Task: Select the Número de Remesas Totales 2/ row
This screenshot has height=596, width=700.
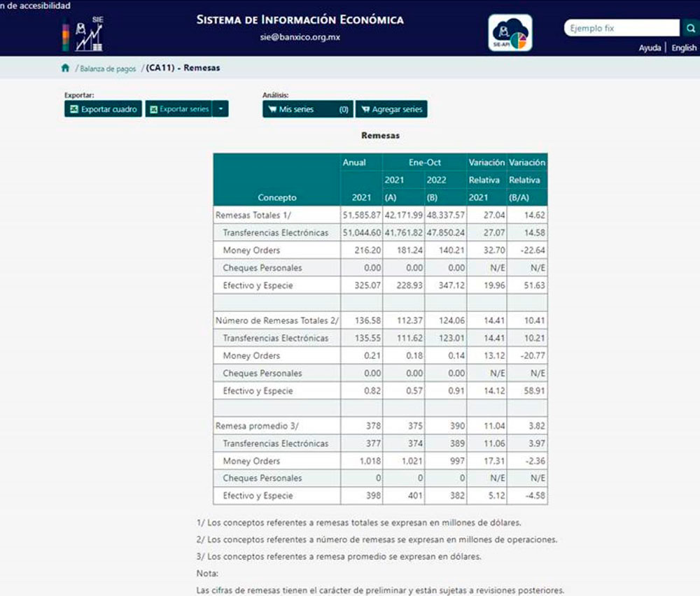Action: tap(276, 320)
